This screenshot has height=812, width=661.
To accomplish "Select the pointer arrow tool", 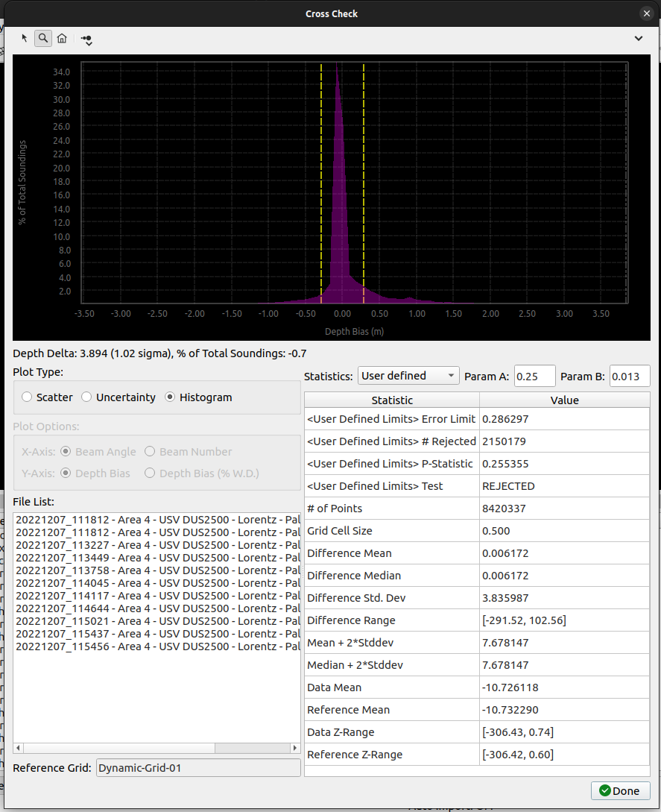I will [x=25, y=38].
